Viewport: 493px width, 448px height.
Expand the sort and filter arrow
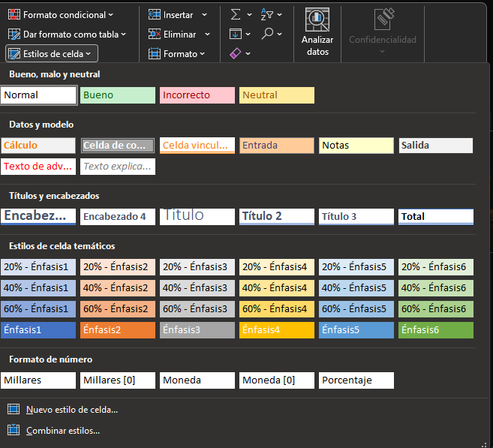[x=279, y=14]
